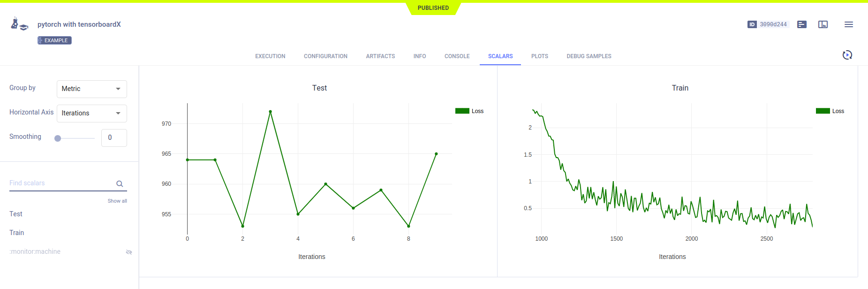Switch to the full-screen view icon
The image size is (868, 289).
click(x=823, y=24)
